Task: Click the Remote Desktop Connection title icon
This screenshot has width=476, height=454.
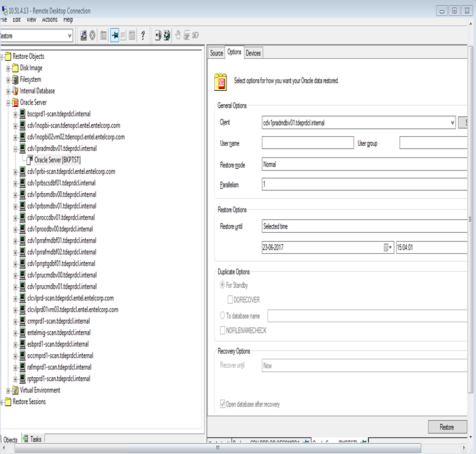Action: click(x=4, y=11)
